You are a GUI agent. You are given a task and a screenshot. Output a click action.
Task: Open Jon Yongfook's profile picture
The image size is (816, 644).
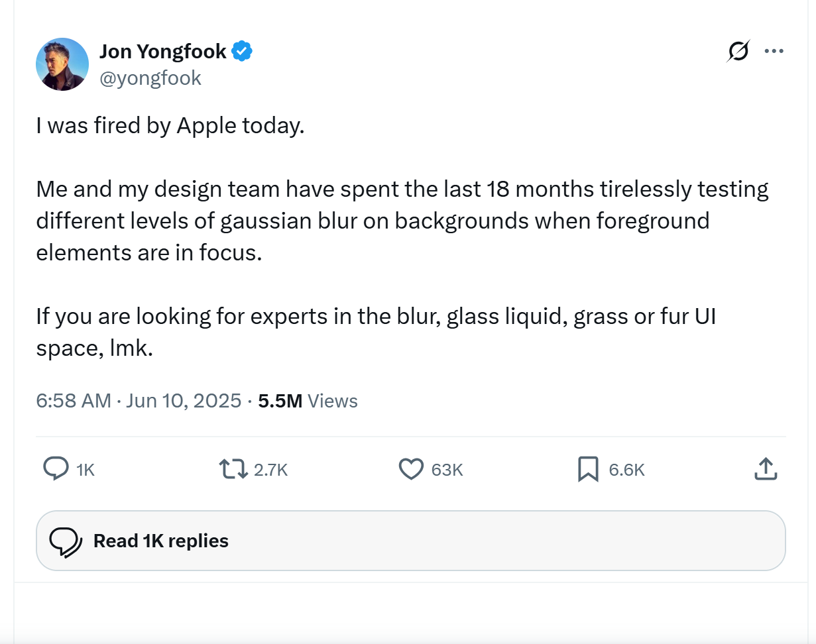(62, 64)
